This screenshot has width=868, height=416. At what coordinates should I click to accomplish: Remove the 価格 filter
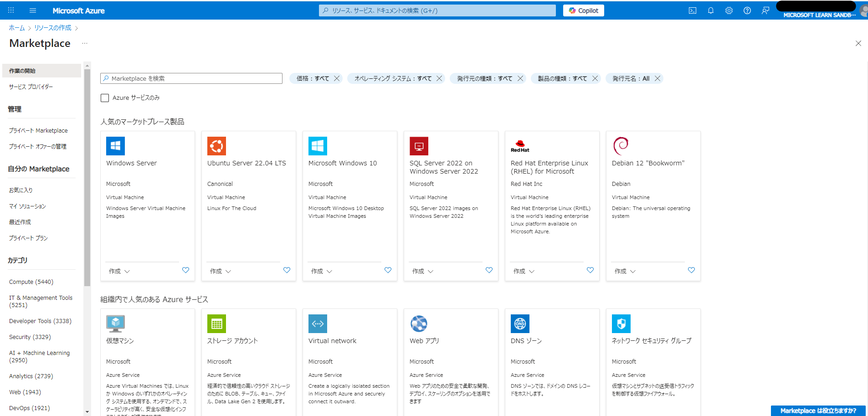click(337, 78)
